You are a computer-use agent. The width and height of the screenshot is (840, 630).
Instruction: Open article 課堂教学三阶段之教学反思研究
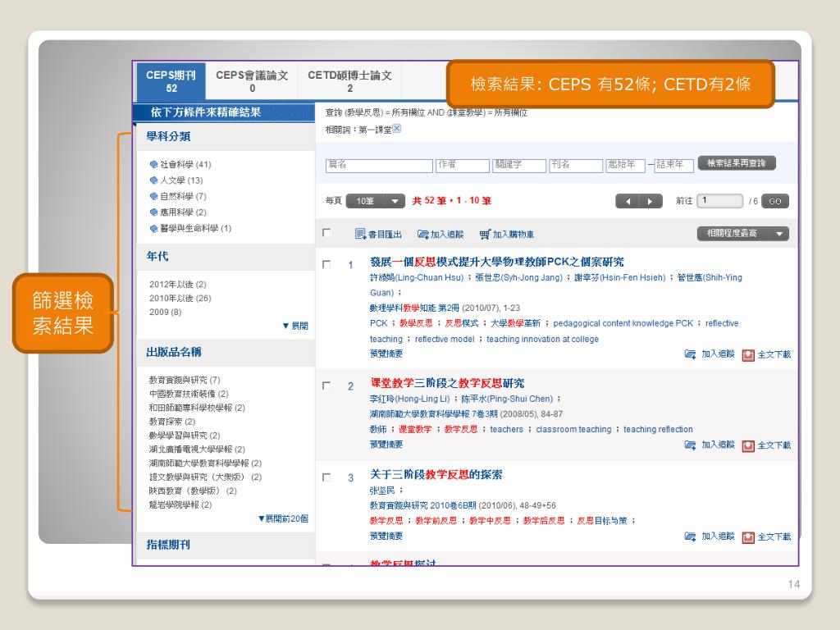coord(447,383)
